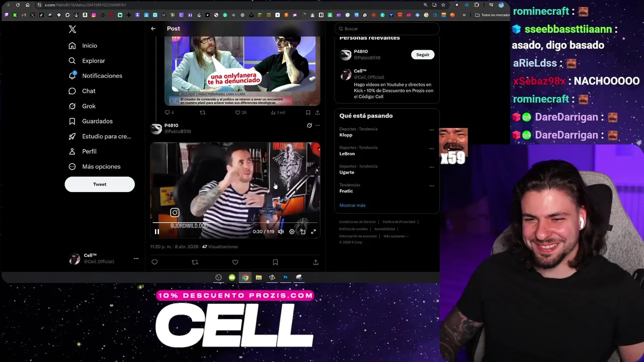Open the Ugarte trending topic
644x362 pixels.
pyautogui.click(x=347, y=172)
